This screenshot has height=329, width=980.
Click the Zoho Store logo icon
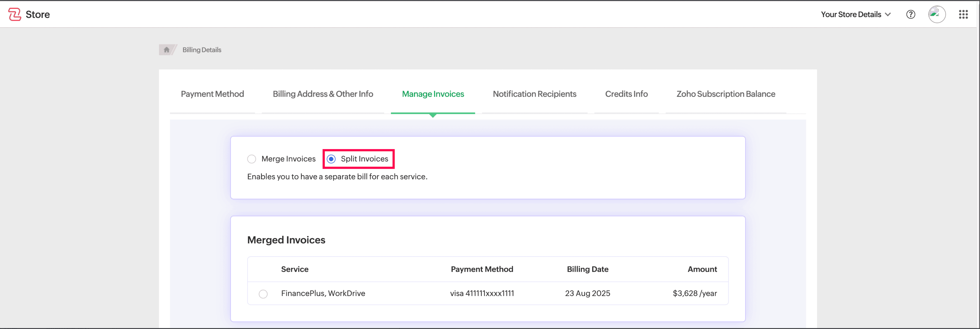14,14
